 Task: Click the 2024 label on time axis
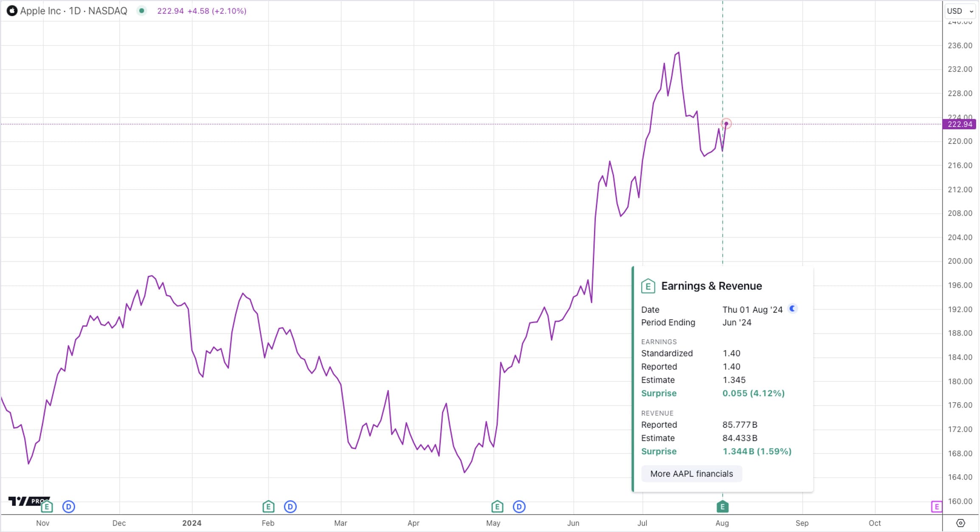tap(192, 523)
